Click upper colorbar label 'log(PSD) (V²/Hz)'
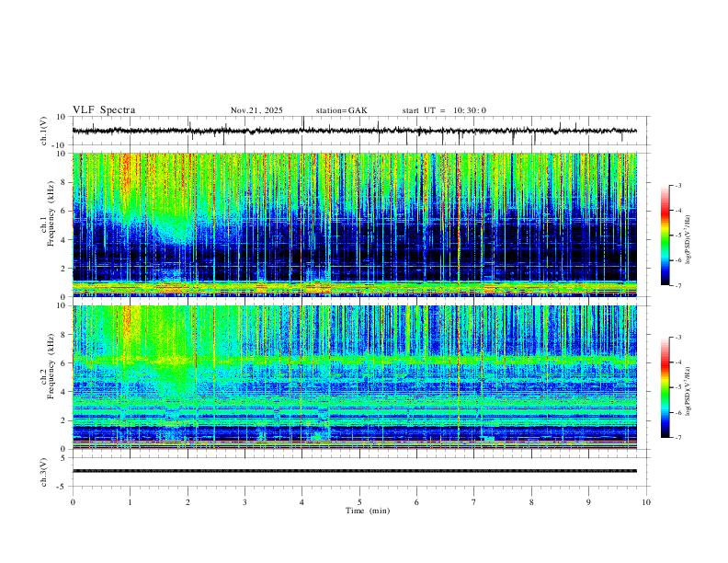 point(689,240)
